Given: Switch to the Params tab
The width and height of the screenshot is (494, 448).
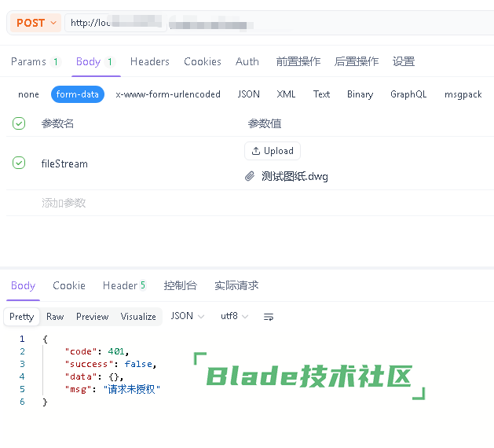Looking at the screenshot, I should click(x=35, y=61).
